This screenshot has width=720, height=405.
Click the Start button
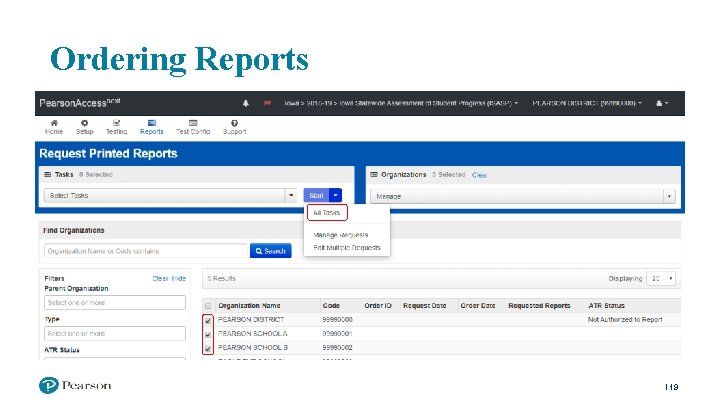coord(316,196)
